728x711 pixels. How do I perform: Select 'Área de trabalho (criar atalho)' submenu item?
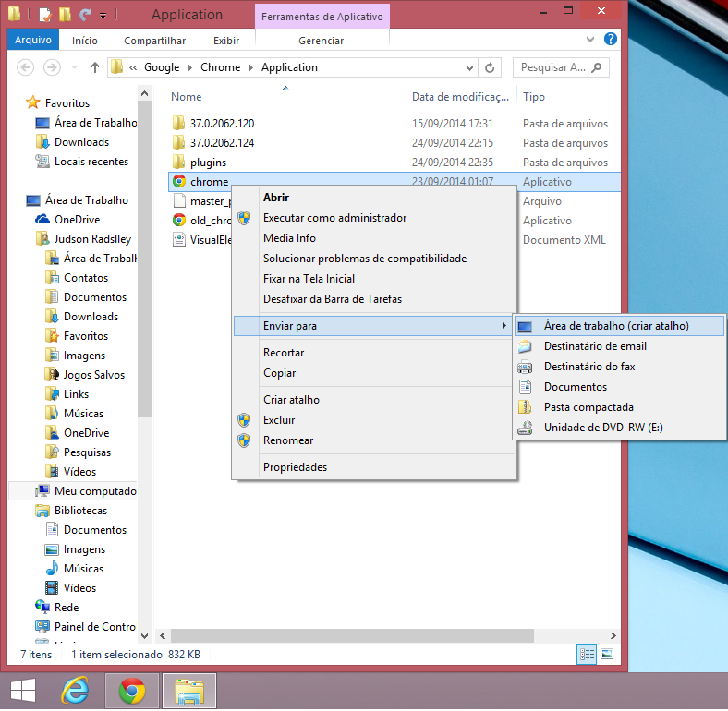click(616, 326)
